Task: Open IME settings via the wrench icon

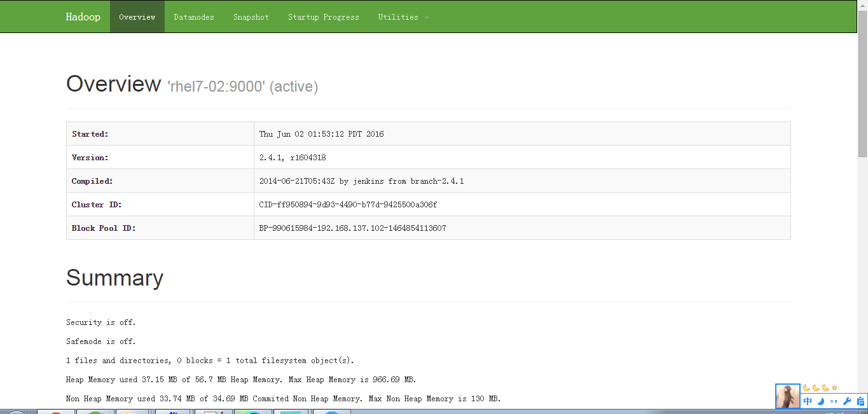Action: click(846, 401)
